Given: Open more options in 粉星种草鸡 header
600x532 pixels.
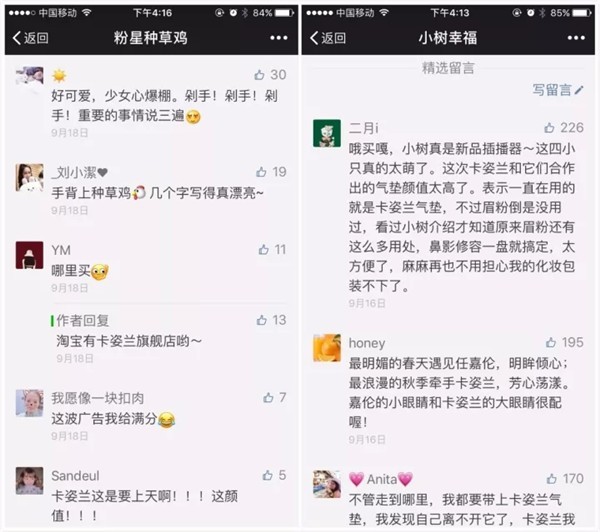Looking at the screenshot, I should pos(279,38).
